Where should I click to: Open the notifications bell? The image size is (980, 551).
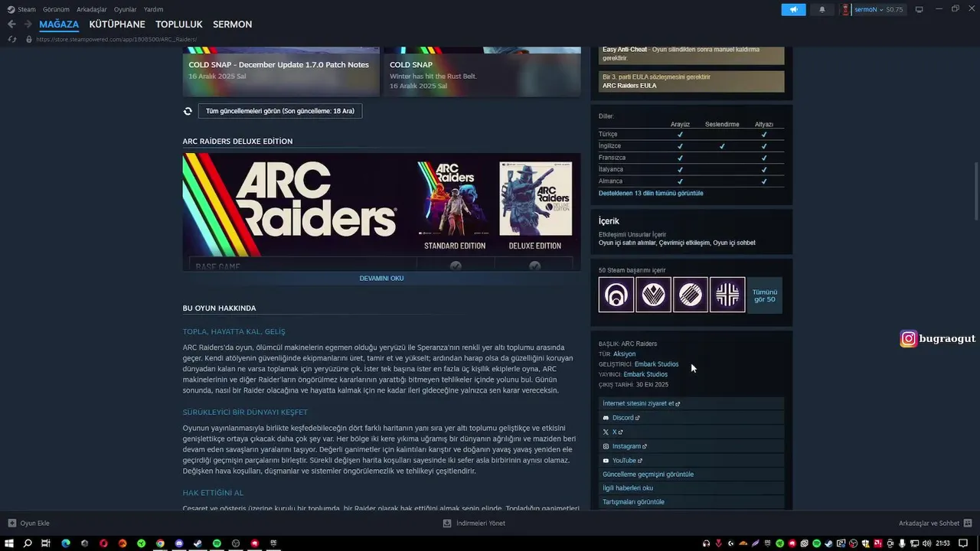(822, 9)
